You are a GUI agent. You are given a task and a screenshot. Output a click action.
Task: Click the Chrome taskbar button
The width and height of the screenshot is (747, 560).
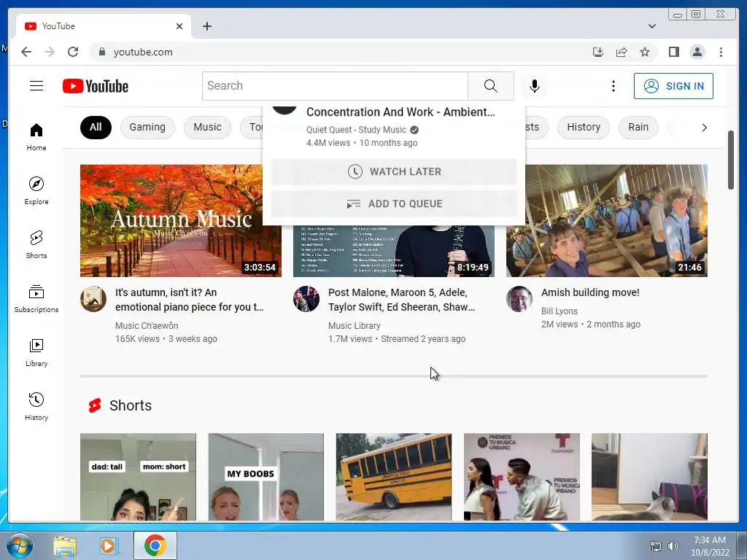point(155,545)
